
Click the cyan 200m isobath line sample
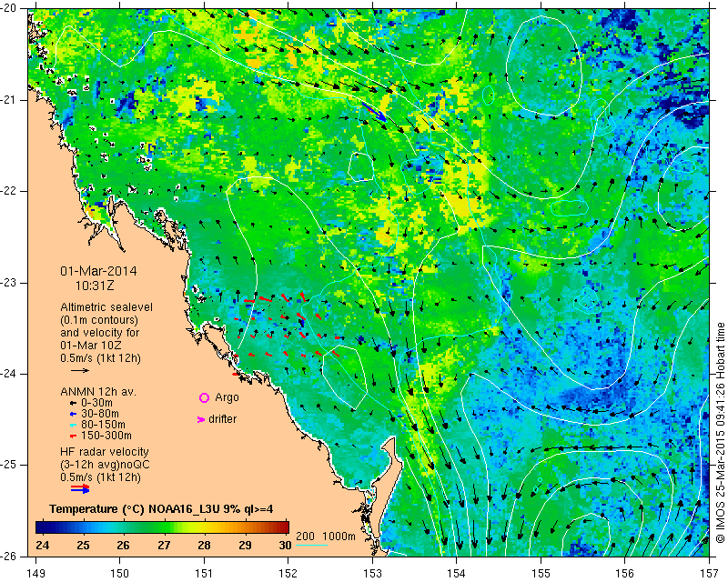pos(311,545)
